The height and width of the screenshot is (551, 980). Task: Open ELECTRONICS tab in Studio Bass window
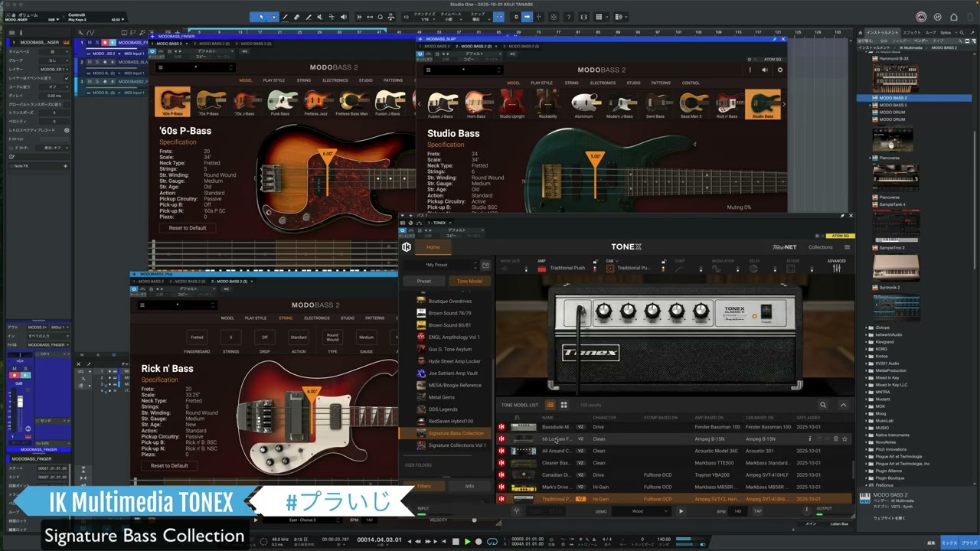pyautogui.click(x=603, y=83)
